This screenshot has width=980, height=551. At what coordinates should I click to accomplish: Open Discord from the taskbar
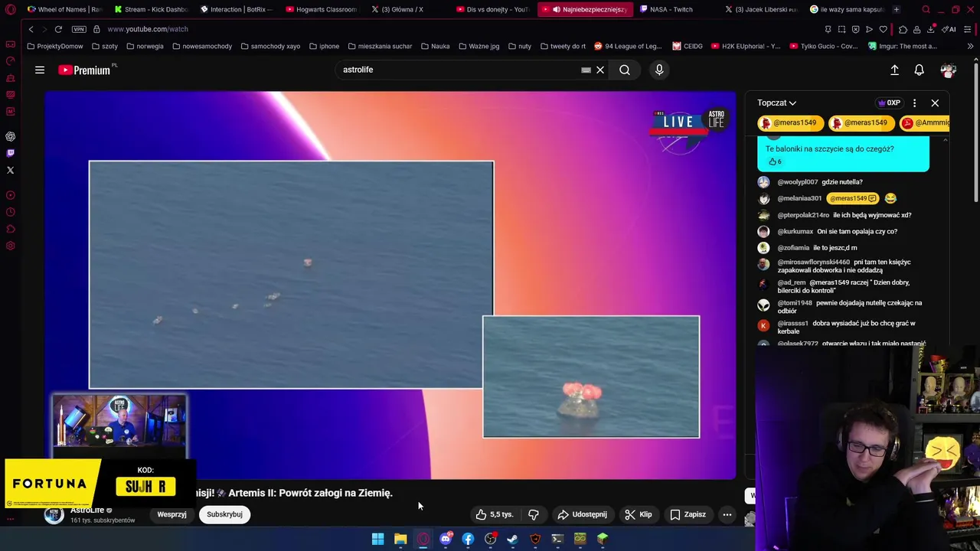pyautogui.click(x=446, y=539)
